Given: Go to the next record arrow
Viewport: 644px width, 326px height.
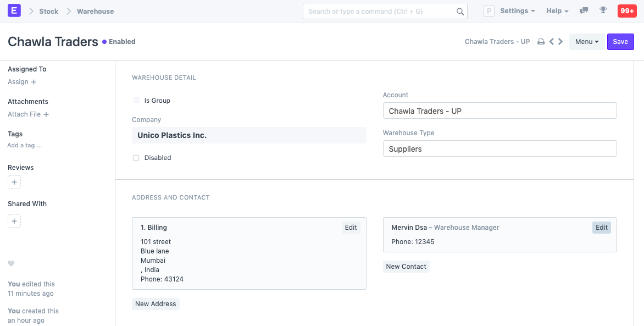Looking at the screenshot, I should [x=560, y=42].
